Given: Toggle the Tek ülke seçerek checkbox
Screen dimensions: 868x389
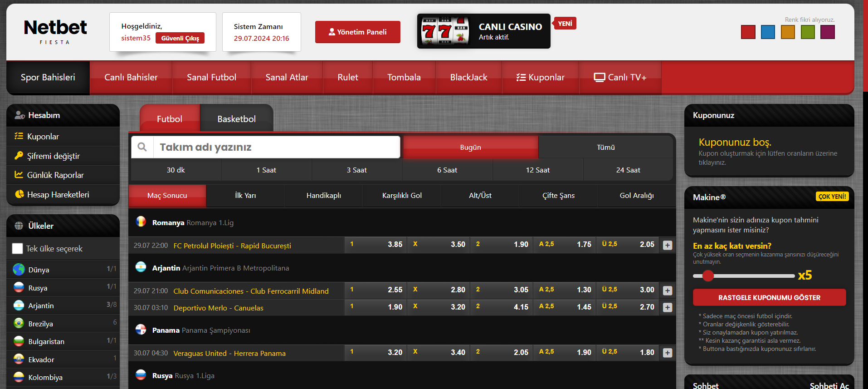Looking at the screenshot, I should pyautogui.click(x=18, y=248).
